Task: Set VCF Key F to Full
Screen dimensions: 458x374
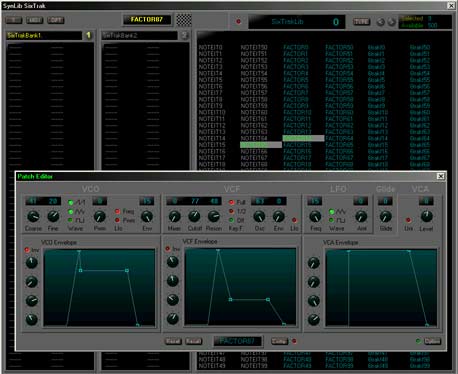Action: (231, 202)
